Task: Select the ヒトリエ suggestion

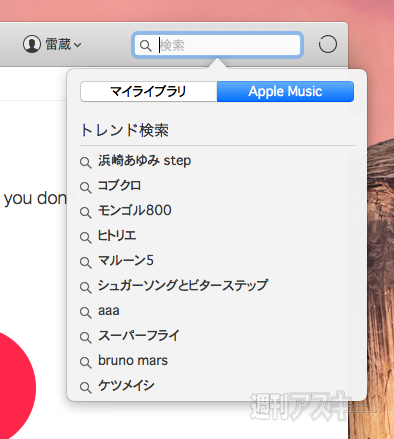Action: (117, 236)
